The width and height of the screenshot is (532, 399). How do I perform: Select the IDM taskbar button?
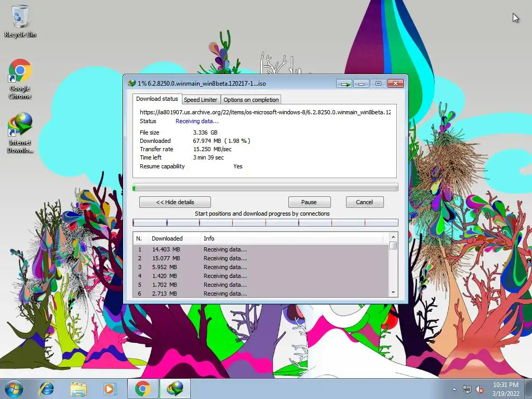tap(175, 389)
